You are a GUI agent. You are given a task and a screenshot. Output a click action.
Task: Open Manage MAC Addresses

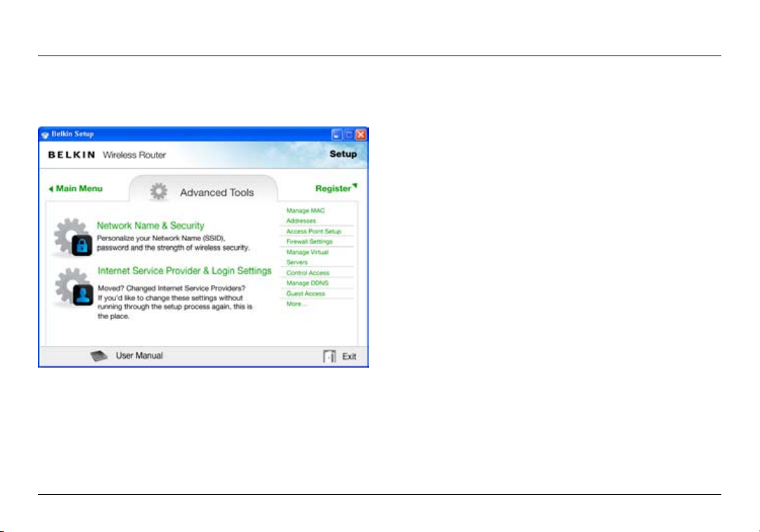(305, 216)
